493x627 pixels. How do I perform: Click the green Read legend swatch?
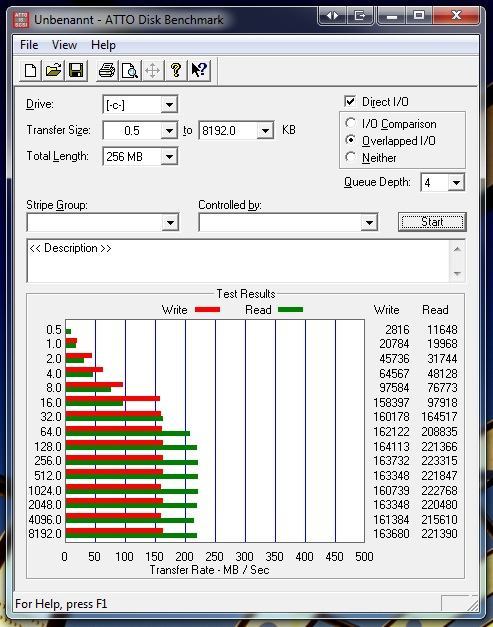(290, 310)
